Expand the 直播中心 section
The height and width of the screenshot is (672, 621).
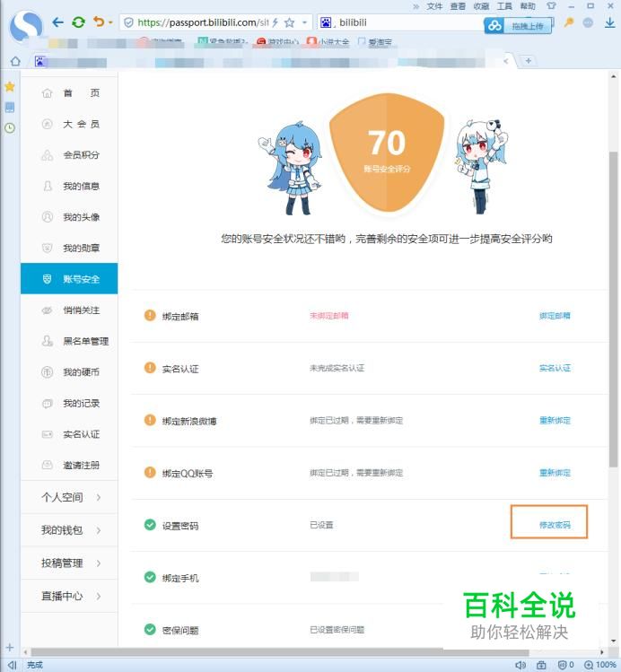pos(69,596)
